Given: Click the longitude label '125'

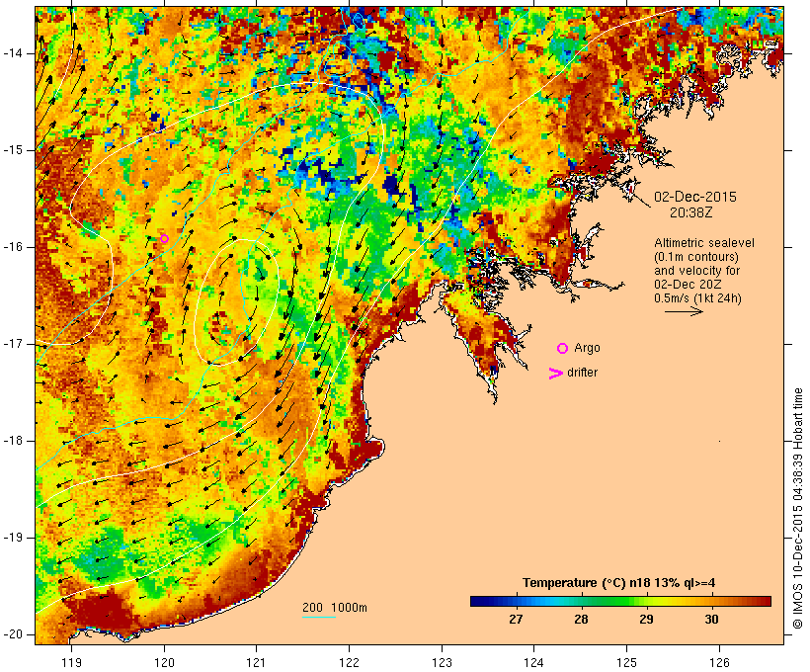Looking at the screenshot, I should (x=626, y=662).
